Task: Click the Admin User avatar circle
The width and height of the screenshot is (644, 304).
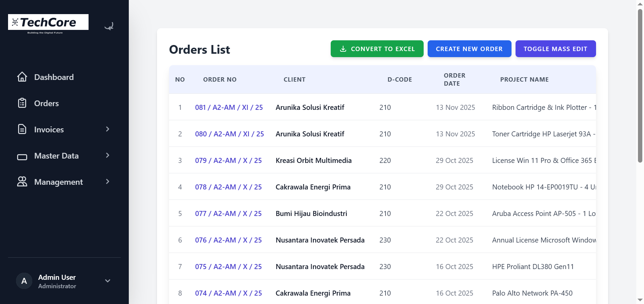Action: point(24,281)
